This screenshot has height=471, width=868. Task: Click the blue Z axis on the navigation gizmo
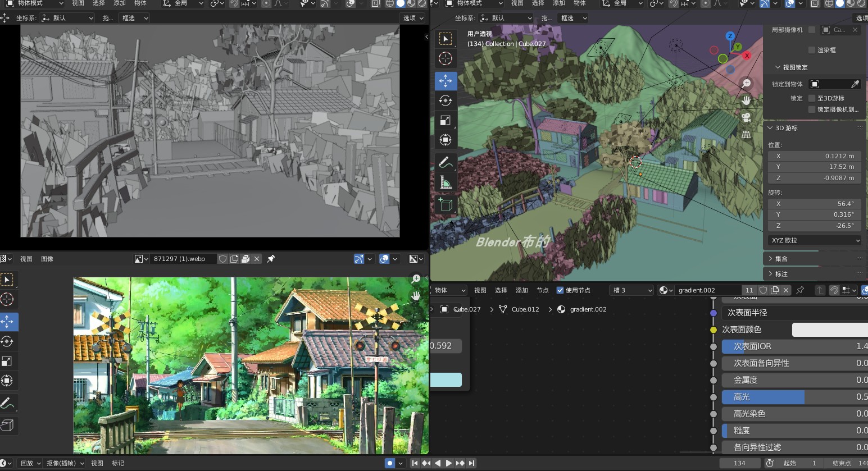pyautogui.click(x=730, y=36)
